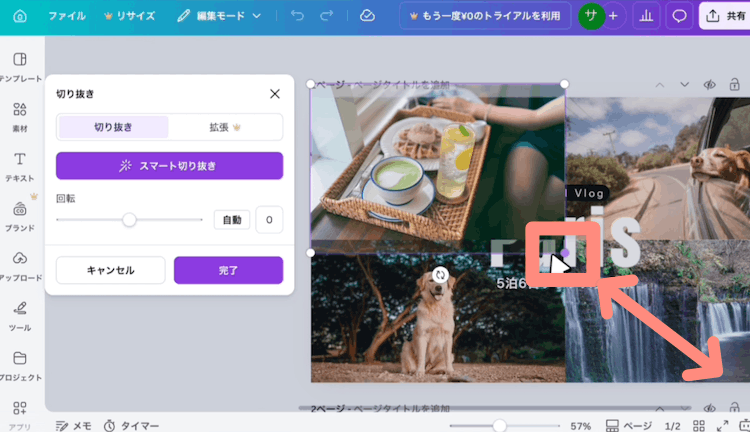Open the grid view icon
This screenshot has width=750, height=432.
tap(699, 425)
